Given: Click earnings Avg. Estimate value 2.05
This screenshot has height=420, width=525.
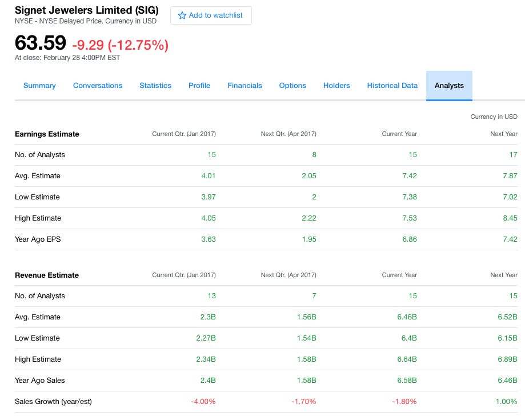Looking at the screenshot, I should [309, 176].
